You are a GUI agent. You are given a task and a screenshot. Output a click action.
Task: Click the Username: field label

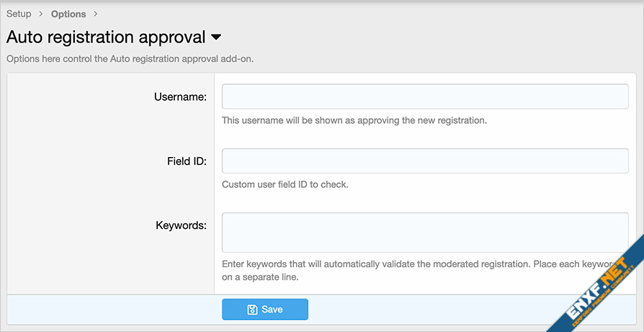(180, 97)
